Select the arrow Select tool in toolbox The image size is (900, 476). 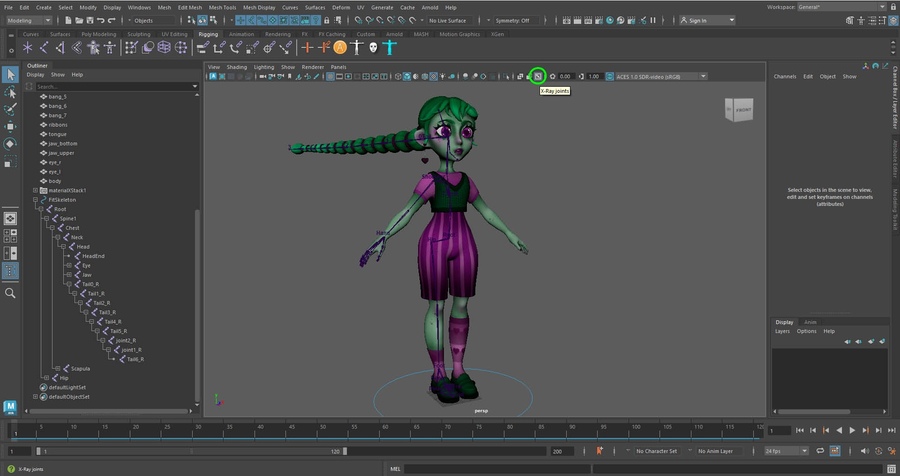[x=10, y=75]
